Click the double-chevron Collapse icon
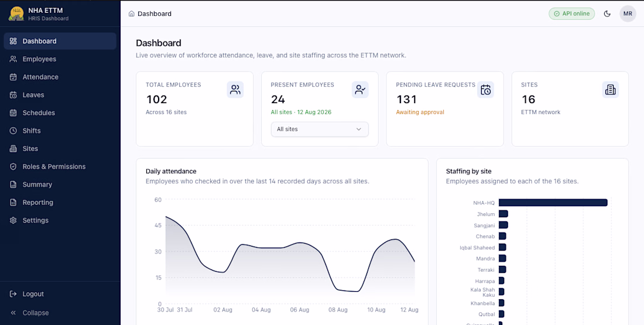The height and width of the screenshot is (325, 644). [13, 313]
